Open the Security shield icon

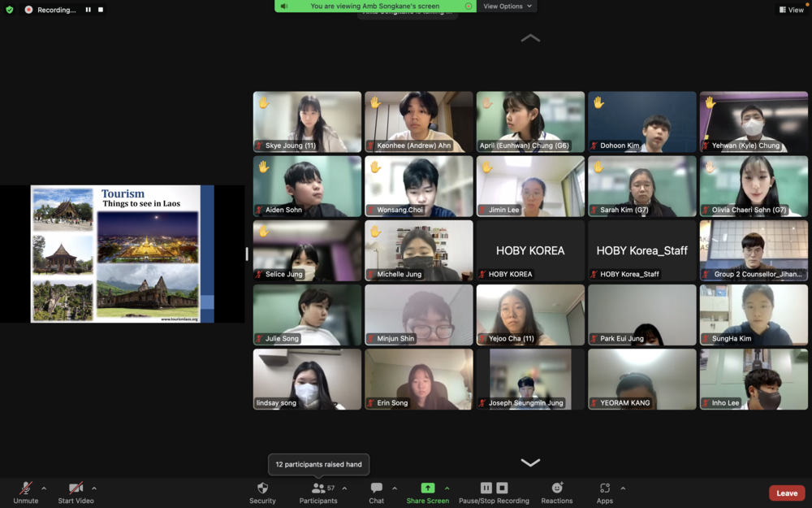coord(262,488)
